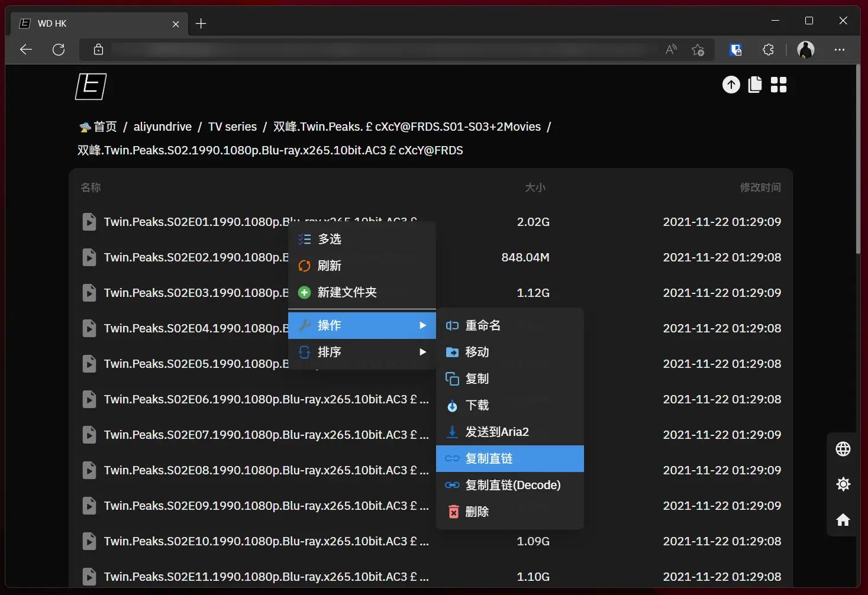
Task: Pick the 复制 copy option
Action: pyautogui.click(x=510, y=379)
